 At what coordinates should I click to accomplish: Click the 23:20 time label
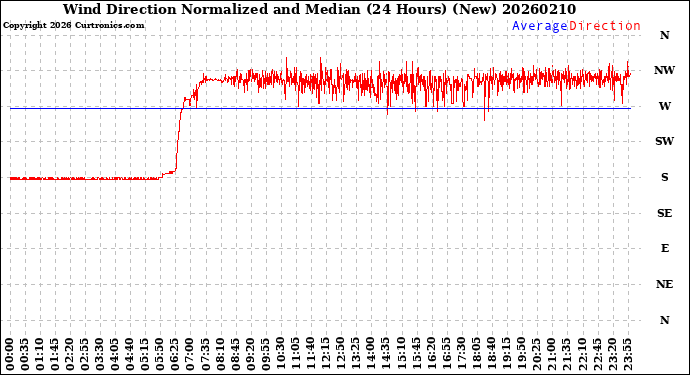[x=613, y=355]
